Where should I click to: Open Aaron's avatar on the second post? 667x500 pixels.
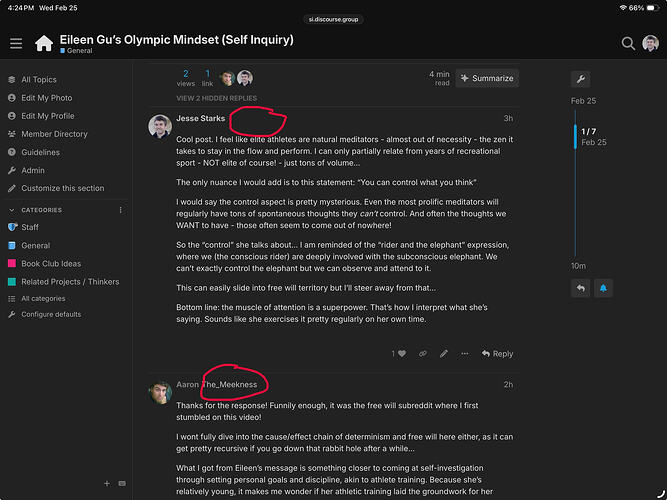160,392
